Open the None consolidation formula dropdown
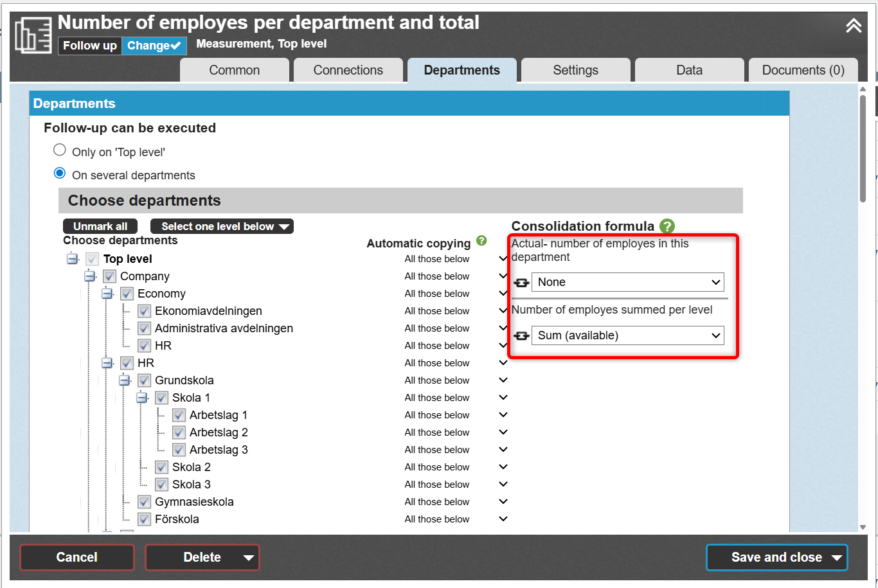 [627, 282]
